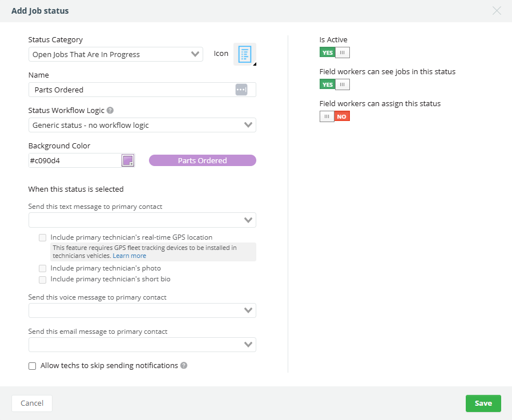Viewport: 512px width, 420px height.
Task: Check Allow techs to skip sending notifications
Action: point(33,366)
